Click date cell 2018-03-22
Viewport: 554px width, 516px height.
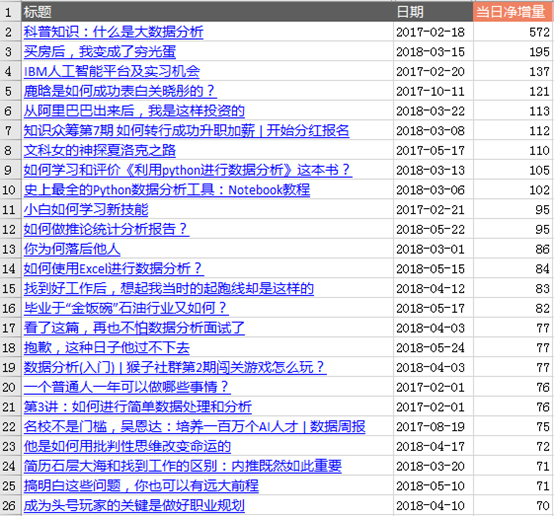(x=433, y=111)
